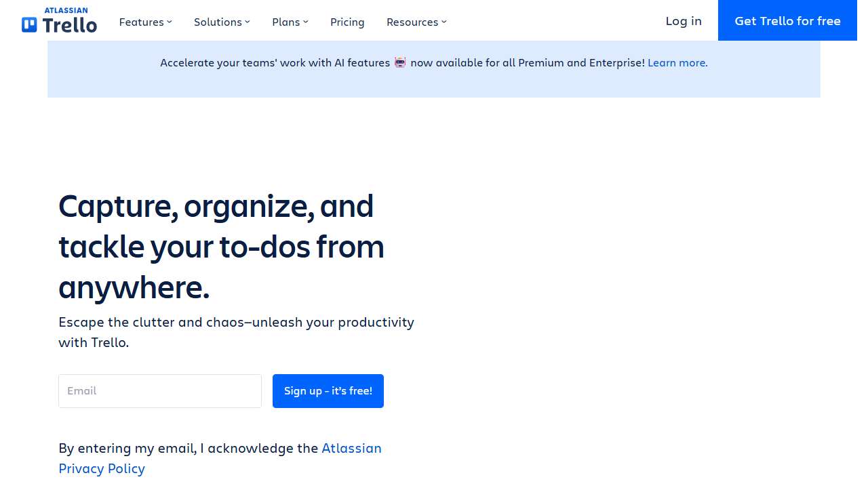Expand the Features menu
Image resolution: width=868 pixels, height=488 pixels.
click(146, 22)
